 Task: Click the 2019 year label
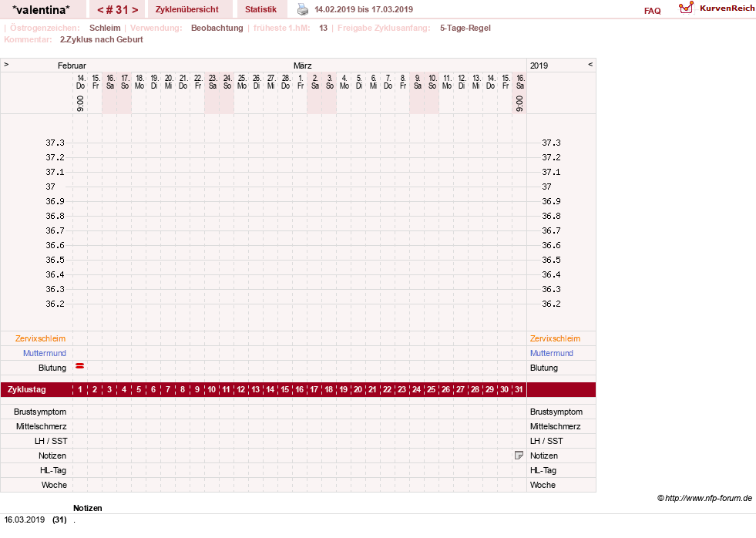pyautogui.click(x=539, y=66)
